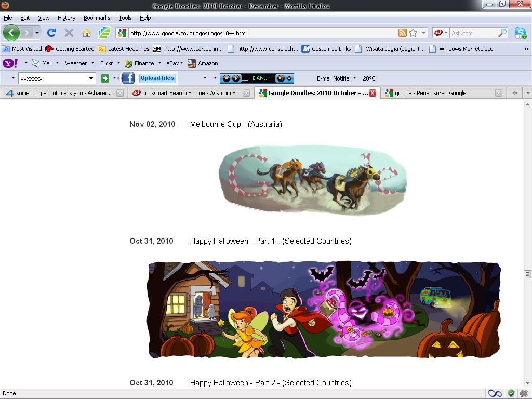Close the Google Doodles tab
The height and width of the screenshot is (399, 532).
[372, 93]
